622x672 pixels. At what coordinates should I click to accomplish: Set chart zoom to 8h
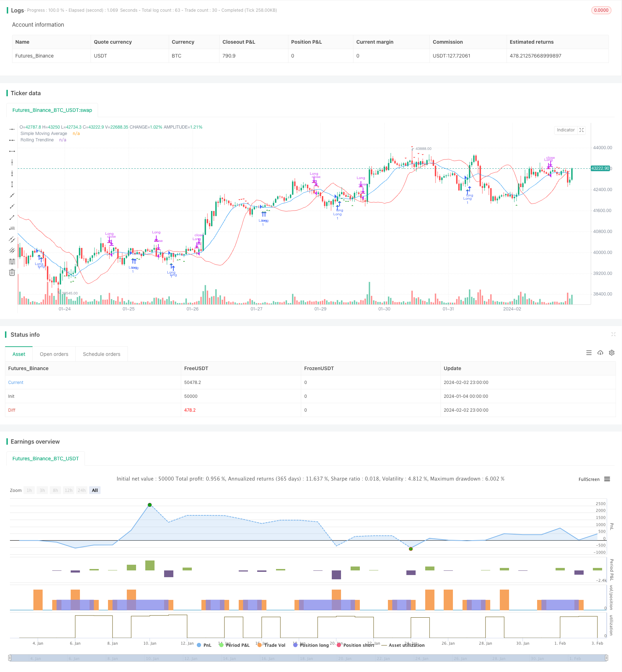[55, 490]
